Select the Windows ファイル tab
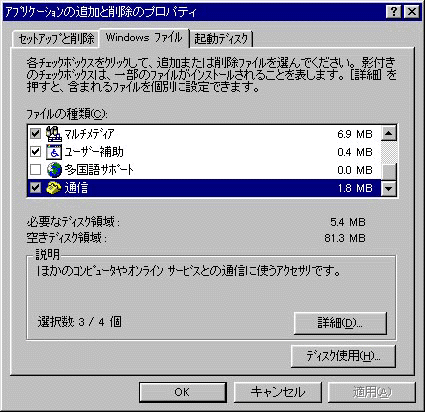This screenshot has width=425, height=412. click(144, 37)
